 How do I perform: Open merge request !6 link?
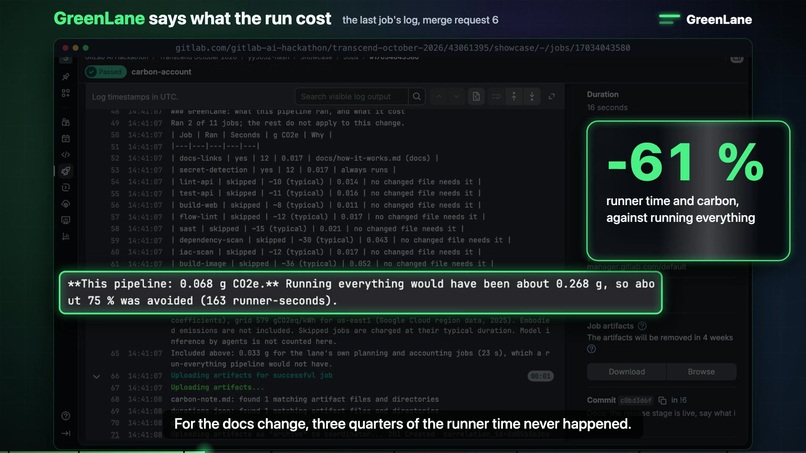coord(683,400)
